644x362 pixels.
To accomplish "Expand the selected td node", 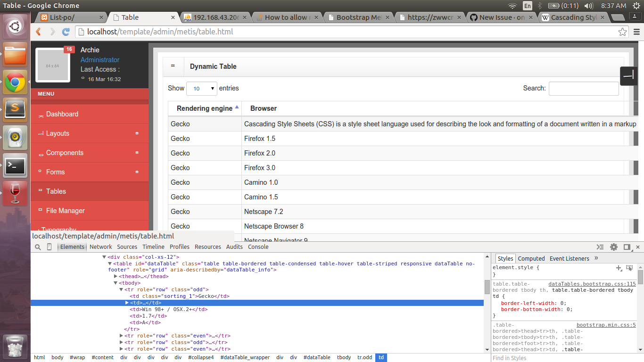I will click(x=127, y=303).
